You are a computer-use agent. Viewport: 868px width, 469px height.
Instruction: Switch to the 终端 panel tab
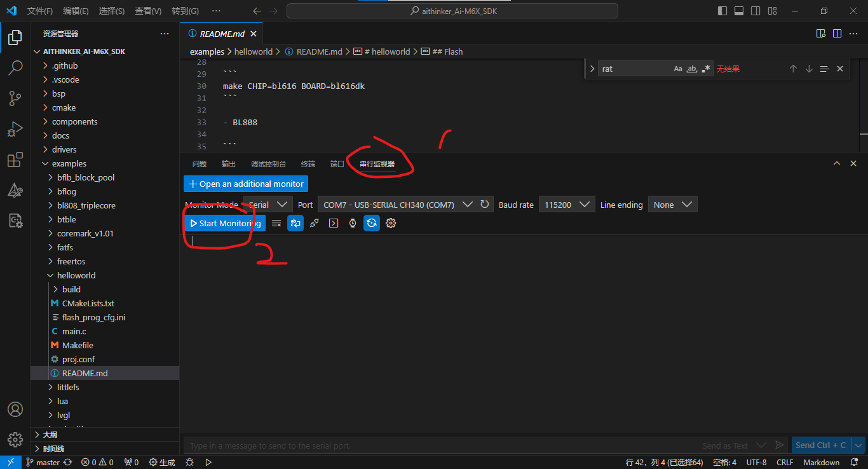308,164
